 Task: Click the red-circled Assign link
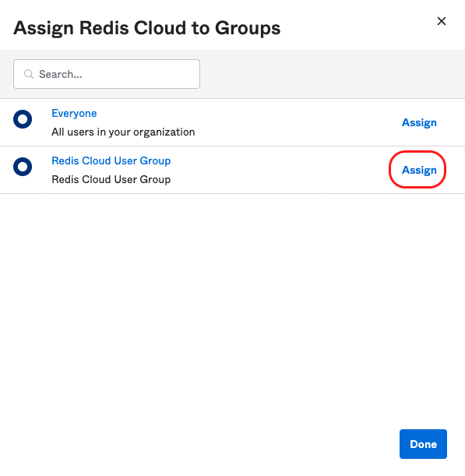click(419, 170)
